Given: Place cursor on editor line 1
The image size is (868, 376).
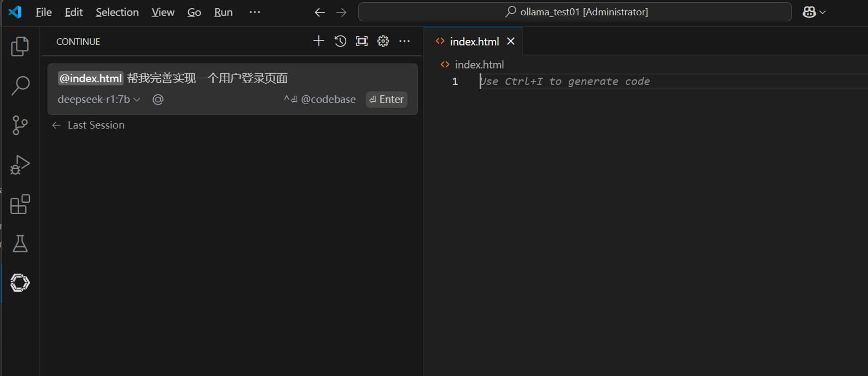Looking at the screenshot, I should click(x=673, y=82).
